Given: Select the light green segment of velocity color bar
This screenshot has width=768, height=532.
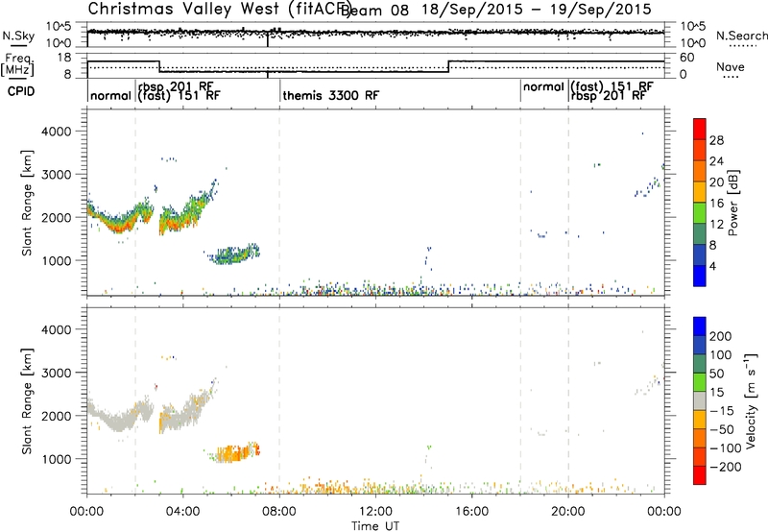Looking at the screenshot, I should 700,382.
